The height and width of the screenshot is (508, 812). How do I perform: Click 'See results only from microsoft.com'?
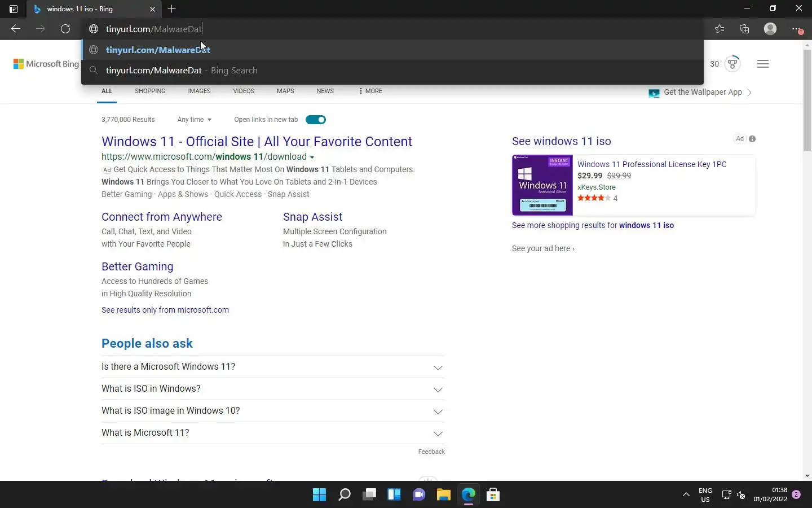[x=165, y=310]
